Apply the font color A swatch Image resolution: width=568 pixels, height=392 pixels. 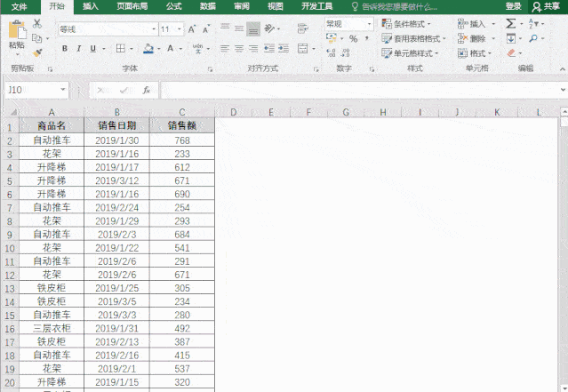170,48
